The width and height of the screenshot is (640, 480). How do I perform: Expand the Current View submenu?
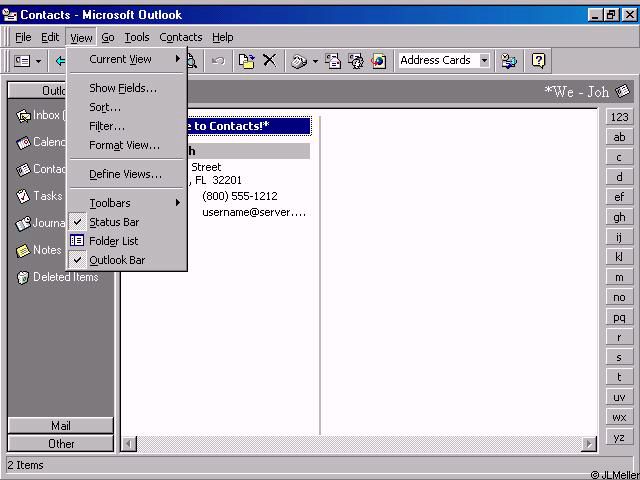(127, 59)
